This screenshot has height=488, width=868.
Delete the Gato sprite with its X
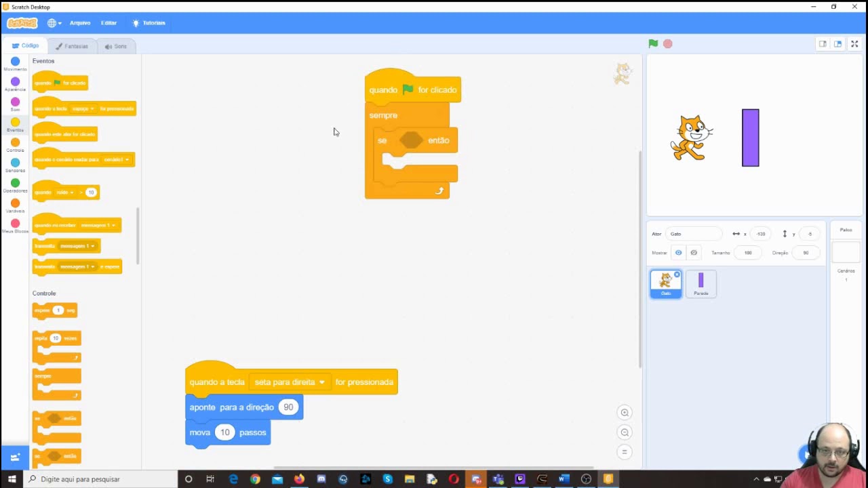(677, 274)
